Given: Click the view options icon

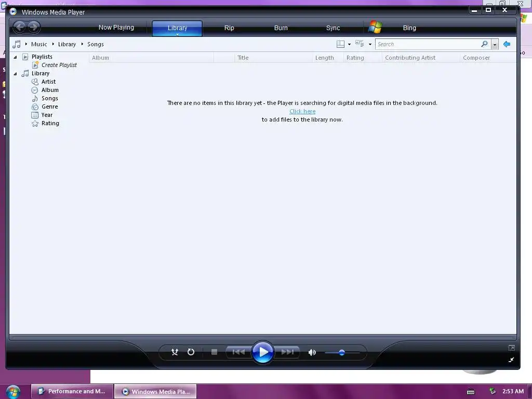Looking at the screenshot, I should pyautogui.click(x=360, y=44).
